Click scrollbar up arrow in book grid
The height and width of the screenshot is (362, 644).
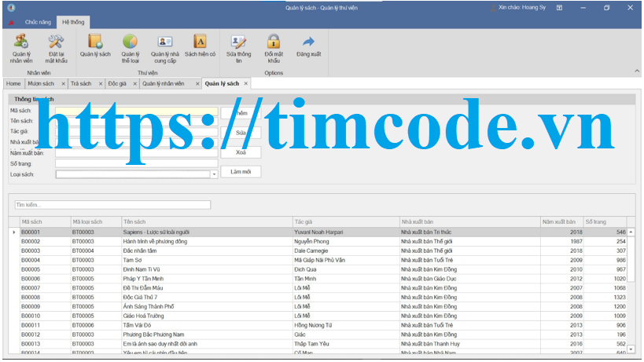(631, 232)
